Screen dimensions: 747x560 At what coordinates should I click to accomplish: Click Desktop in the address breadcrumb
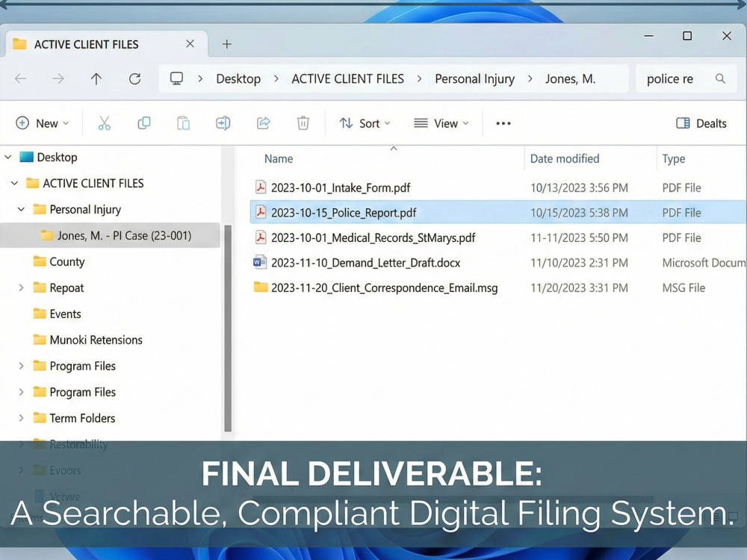pyautogui.click(x=238, y=78)
